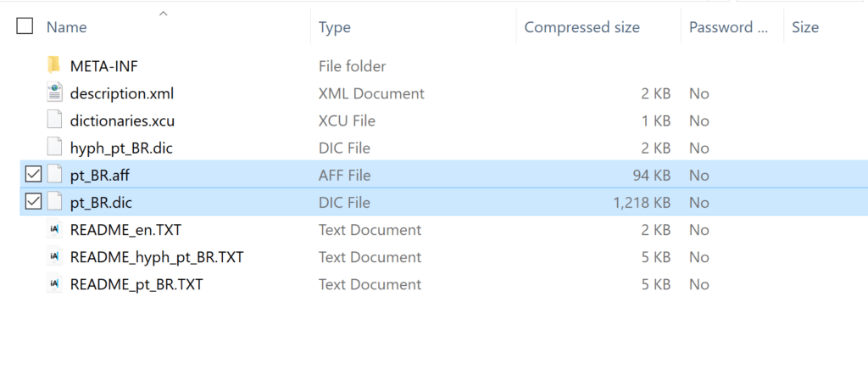Click the hyph_pt_BR.dic file icon
The image size is (868, 375).
click(53, 148)
